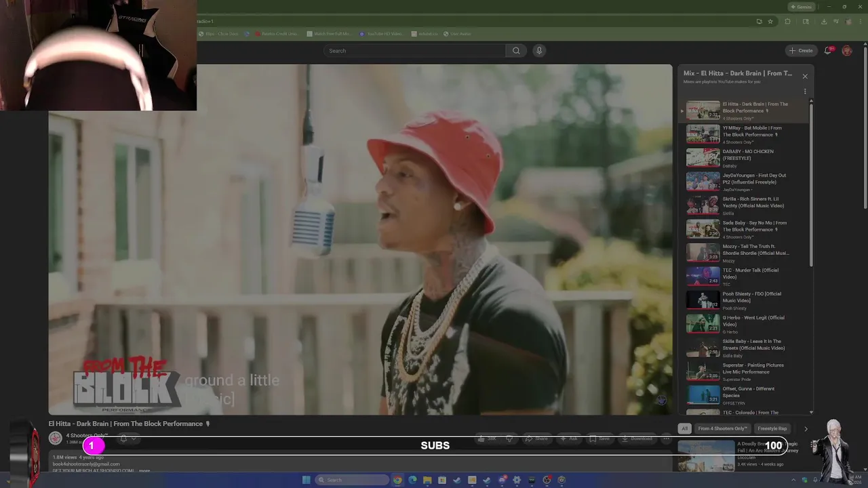Open more actions ellipsis under video
868x488 pixels.
click(666, 439)
